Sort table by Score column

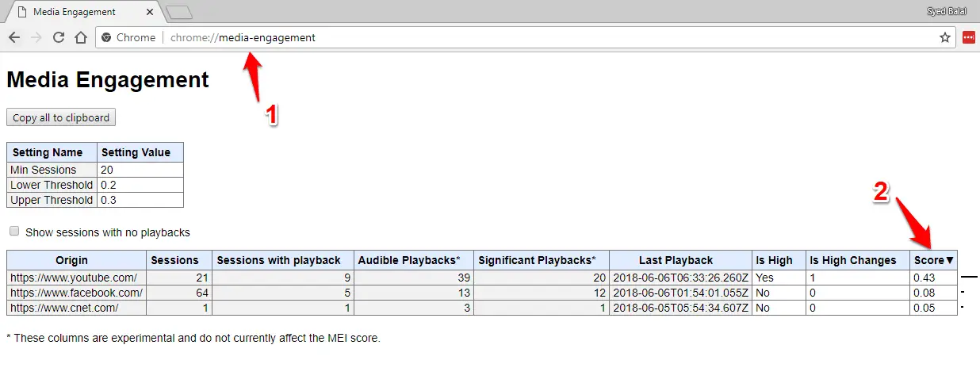933,260
